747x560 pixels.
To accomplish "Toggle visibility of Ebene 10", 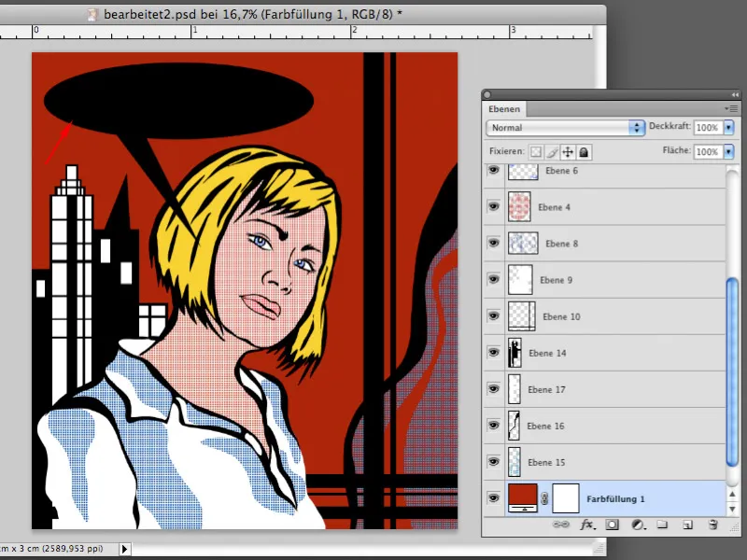I will click(x=494, y=315).
